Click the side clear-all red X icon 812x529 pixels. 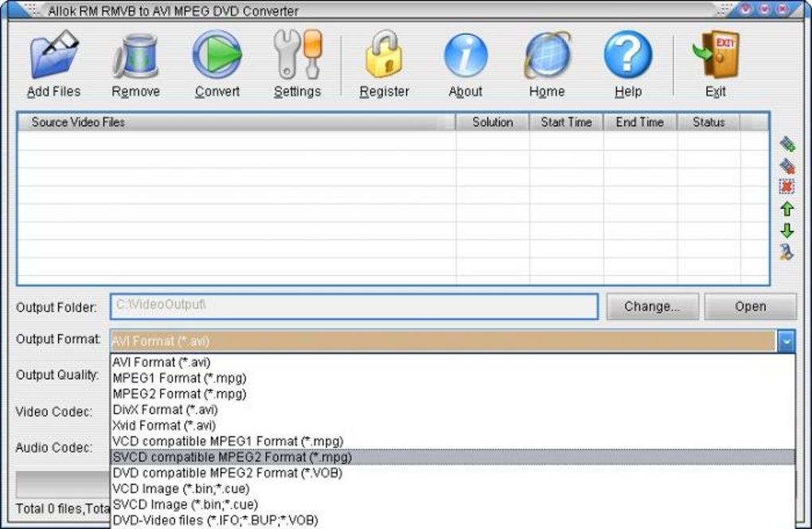pyautogui.click(x=787, y=186)
